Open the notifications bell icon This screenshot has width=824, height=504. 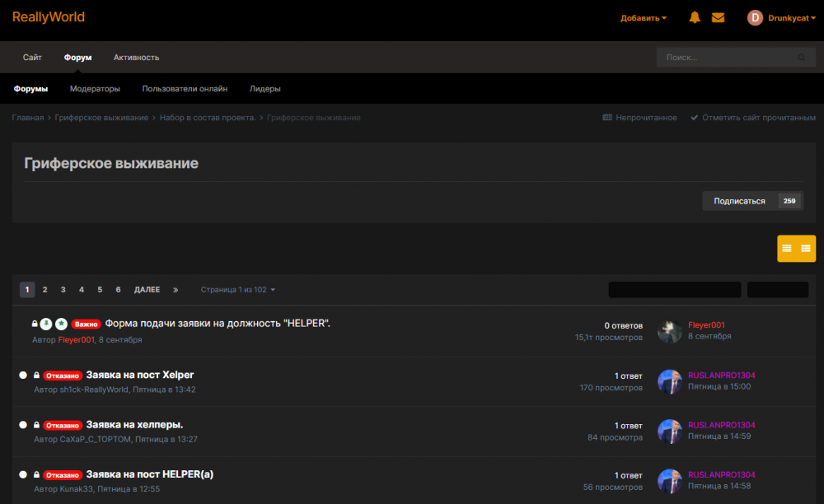(694, 17)
